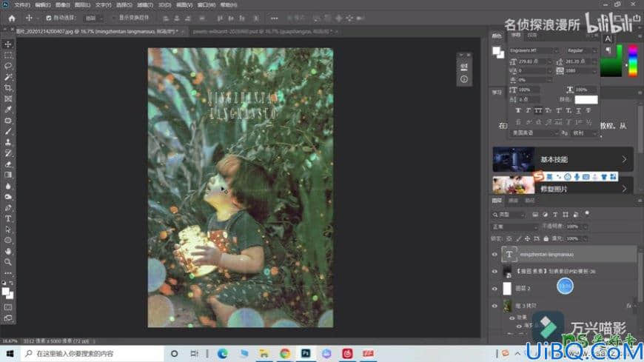Viewport: 644px width, 362px height.
Task: Open the 基本技能 tutorial card
Action: [x=563, y=159]
